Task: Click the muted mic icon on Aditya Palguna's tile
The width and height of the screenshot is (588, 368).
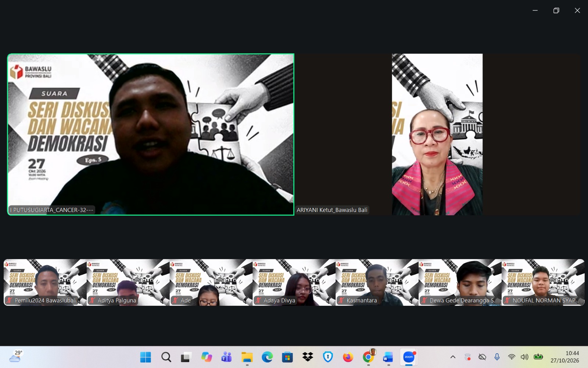Action: (92, 301)
